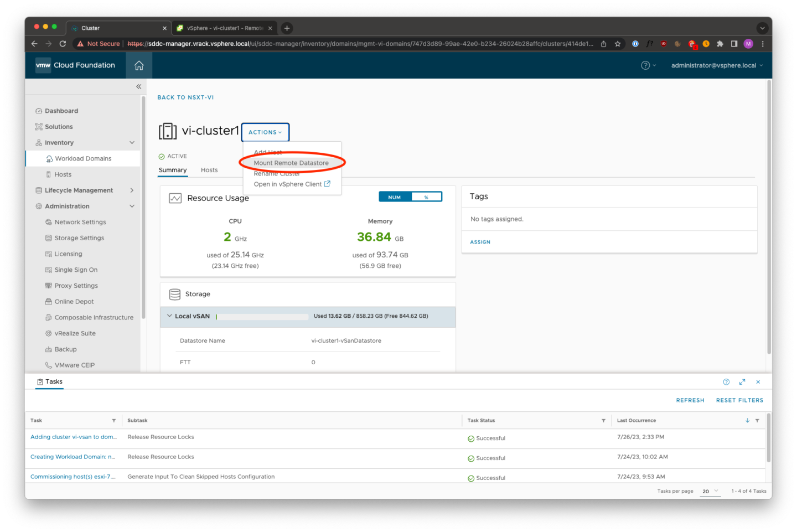797x532 pixels.
Task: Filter the Task Status column
Action: point(603,420)
